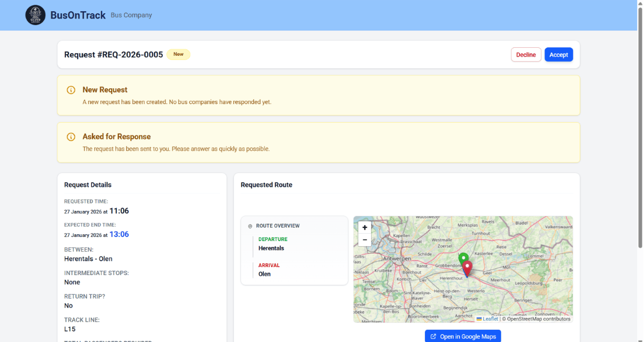Click the BusOnTrack round logo
Screen dimensions: 644x342
(x=36, y=15)
